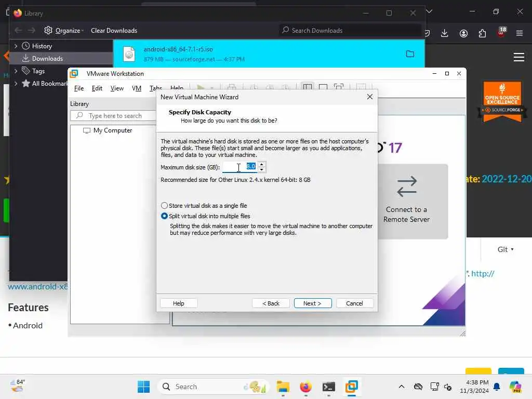Viewport: 532px width, 399px height.
Task: Click cloud sync-off tray icon
Action: click(418, 387)
